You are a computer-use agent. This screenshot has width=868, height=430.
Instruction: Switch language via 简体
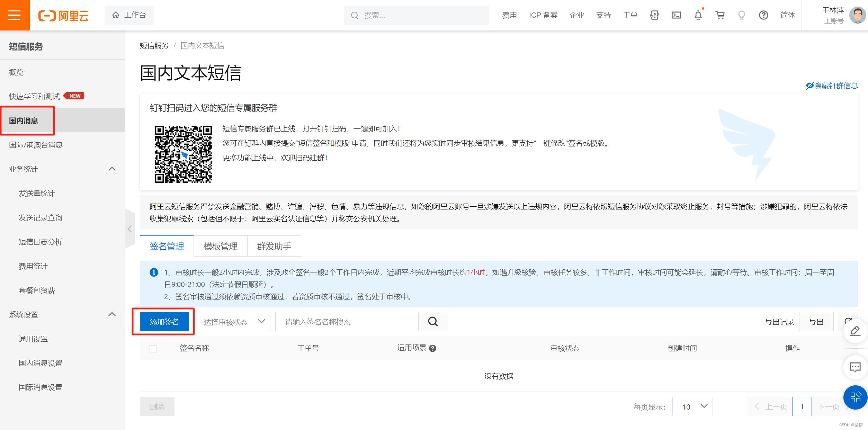point(788,15)
